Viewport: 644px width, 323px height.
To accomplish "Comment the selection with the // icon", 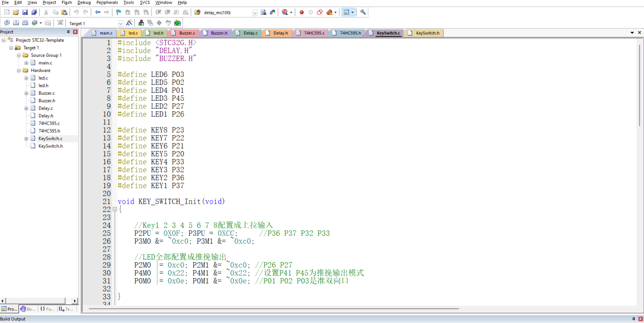I will 177,12.
